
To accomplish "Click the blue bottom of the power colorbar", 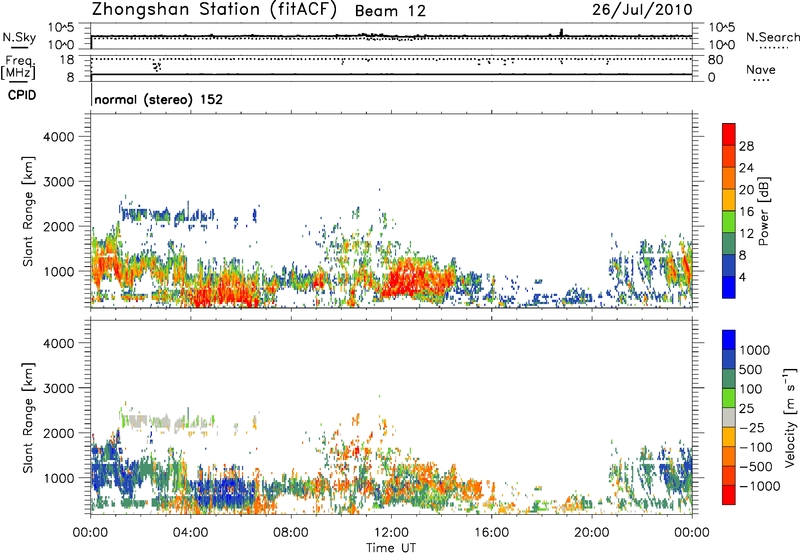I will click(729, 287).
